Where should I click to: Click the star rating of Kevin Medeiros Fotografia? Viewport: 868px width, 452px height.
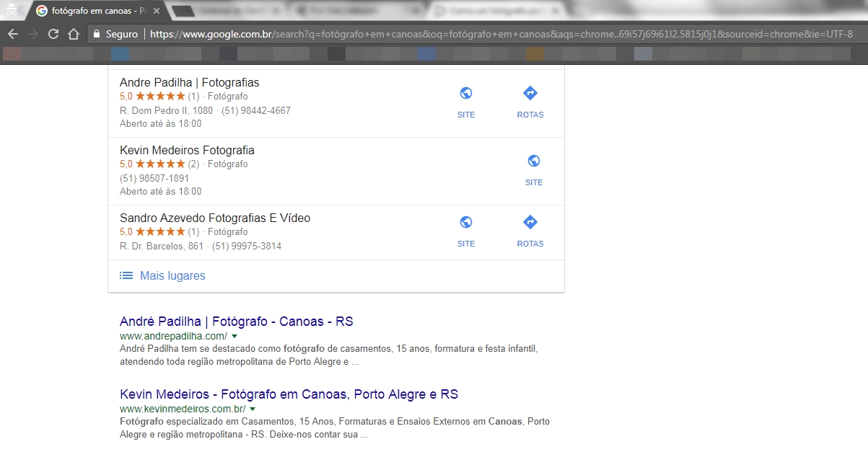click(x=160, y=164)
